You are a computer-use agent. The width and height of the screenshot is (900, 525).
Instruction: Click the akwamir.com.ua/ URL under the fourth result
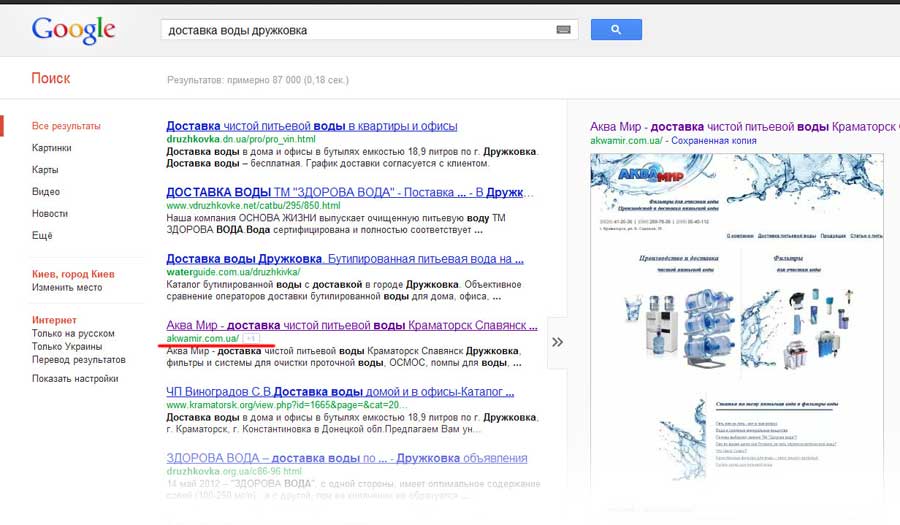click(203, 339)
